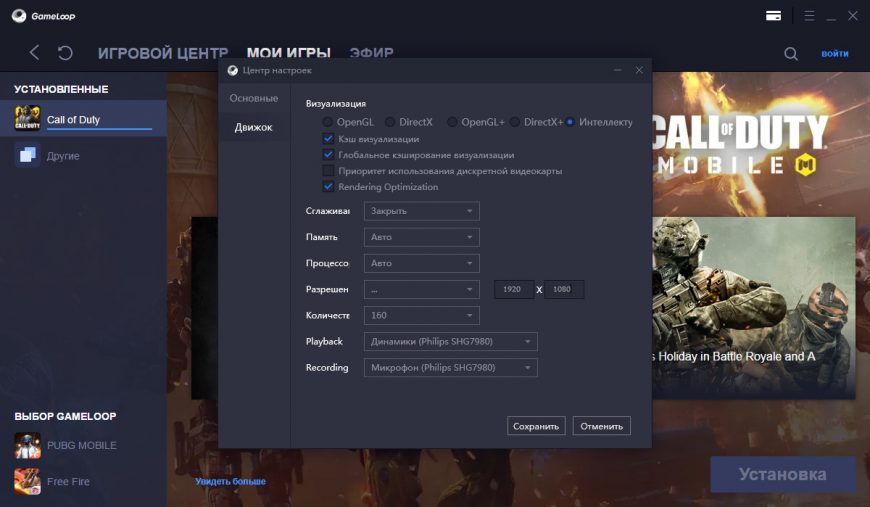Switch to the Основные settings tab
The width and height of the screenshot is (870, 507).
pyautogui.click(x=254, y=98)
